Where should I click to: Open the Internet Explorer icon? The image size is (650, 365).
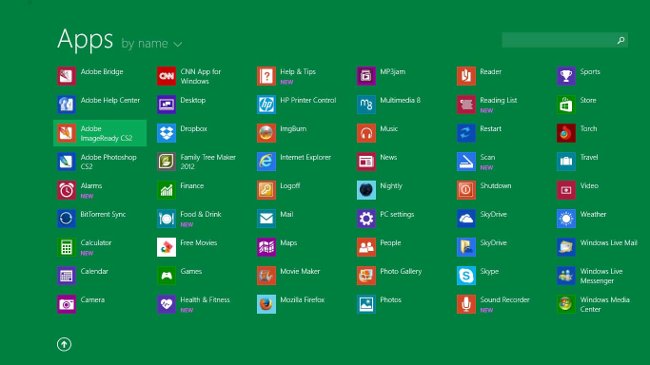click(x=266, y=161)
